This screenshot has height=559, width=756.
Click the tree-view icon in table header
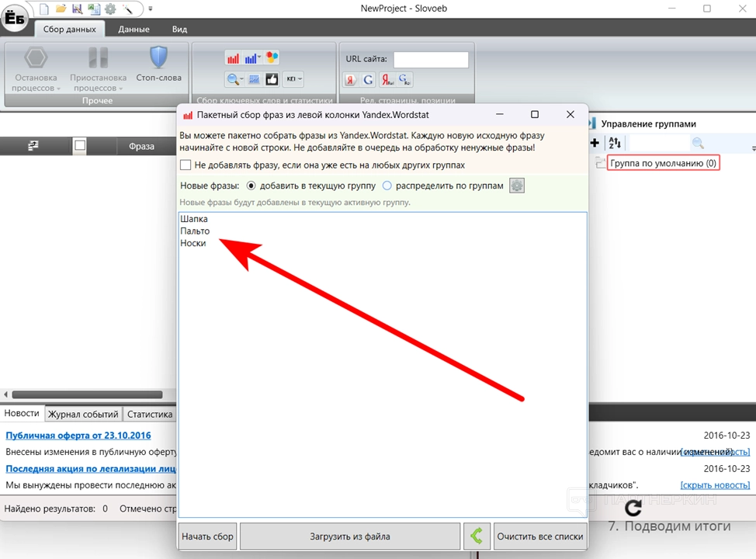coord(33,145)
